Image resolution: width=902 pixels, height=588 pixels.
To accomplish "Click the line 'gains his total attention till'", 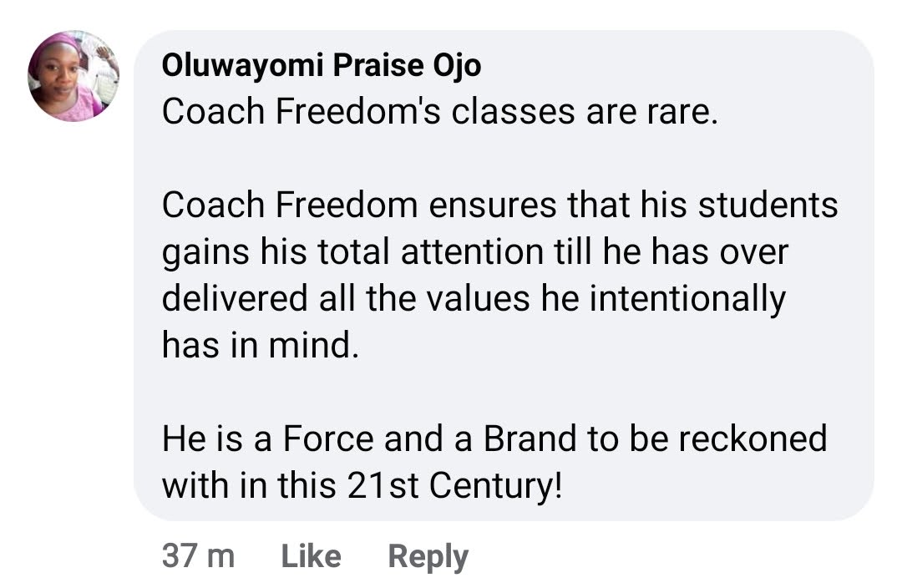I will pos(474,252).
